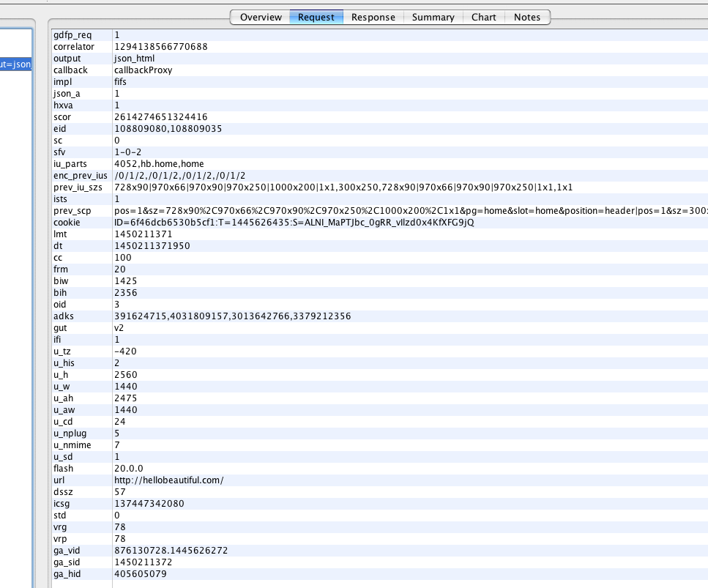The image size is (708, 588).
Task: Click the 'fifs' impl value
Action: coord(120,82)
